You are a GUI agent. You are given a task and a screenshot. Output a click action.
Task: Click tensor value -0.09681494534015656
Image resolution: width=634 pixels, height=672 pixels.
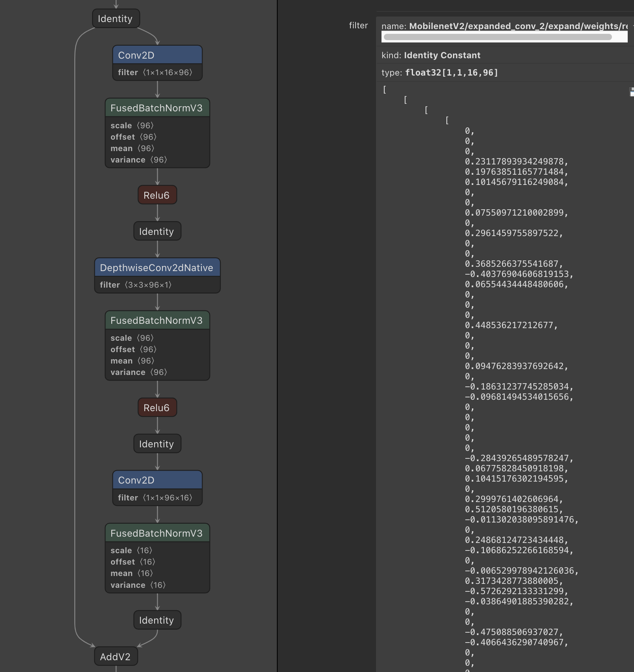[x=519, y=397]
